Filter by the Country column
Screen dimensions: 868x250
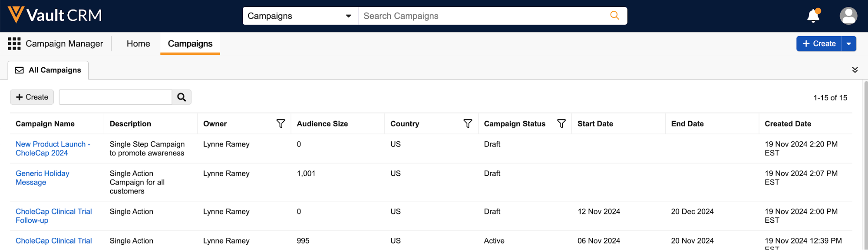(468, 124)
